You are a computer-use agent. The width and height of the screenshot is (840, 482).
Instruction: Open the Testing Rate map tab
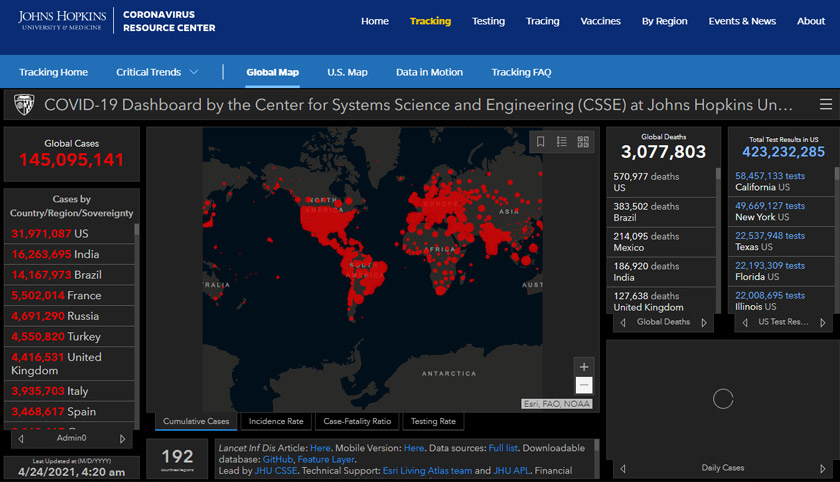point(433,422)
